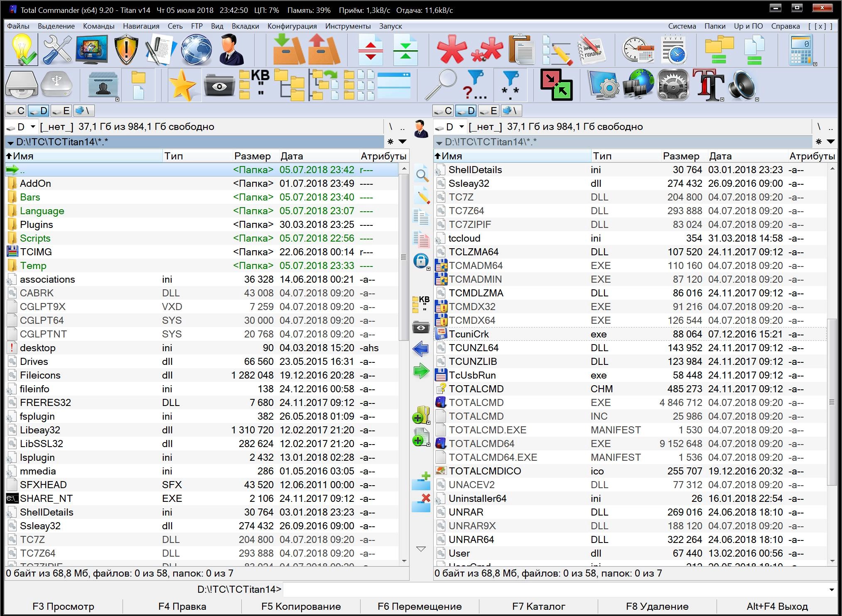Click left panel scrollbar down arrow
The width and height of the screenshot is (842, 616).
pyautogui.click(x=404, y=562)
